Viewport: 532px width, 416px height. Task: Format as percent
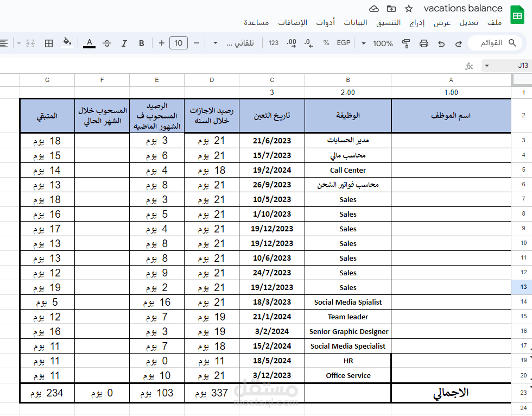(326, 43)
